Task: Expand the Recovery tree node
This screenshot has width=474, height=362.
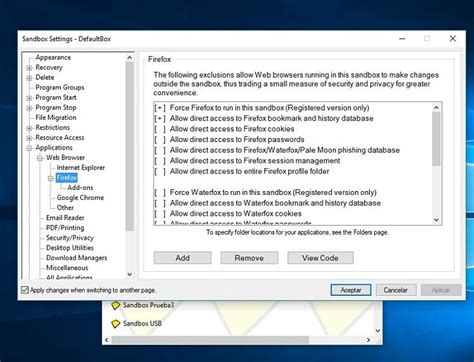Action: click(29, 68)
